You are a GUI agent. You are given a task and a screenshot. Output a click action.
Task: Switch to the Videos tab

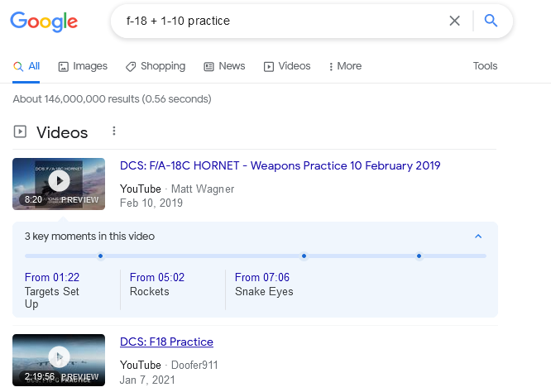point(287,66)
